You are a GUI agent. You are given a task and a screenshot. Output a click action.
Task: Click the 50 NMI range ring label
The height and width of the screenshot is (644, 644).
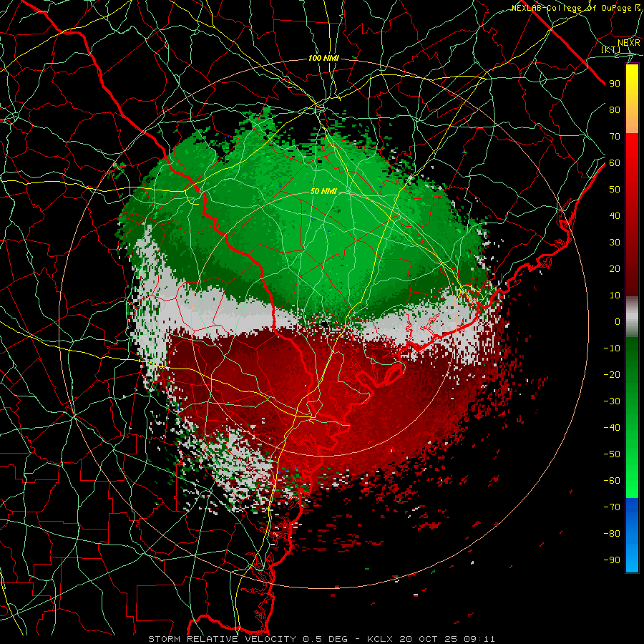click(x=323, y=191)
